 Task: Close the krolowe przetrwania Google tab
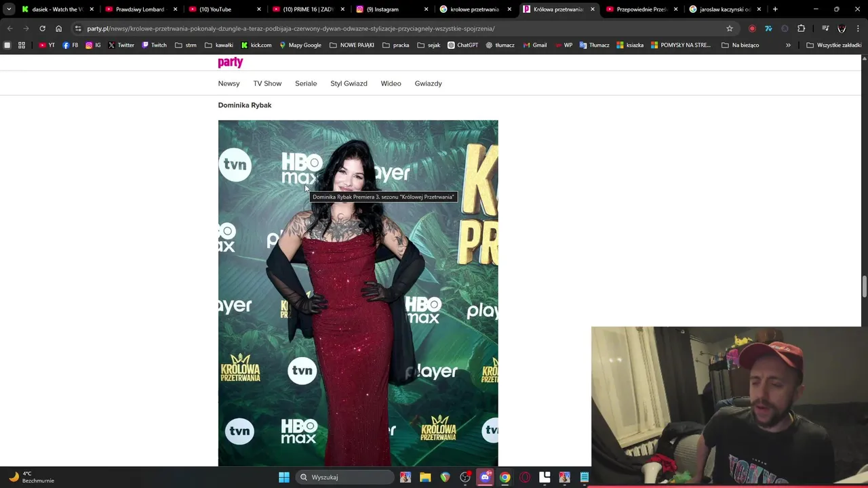(x=509, y=9)
